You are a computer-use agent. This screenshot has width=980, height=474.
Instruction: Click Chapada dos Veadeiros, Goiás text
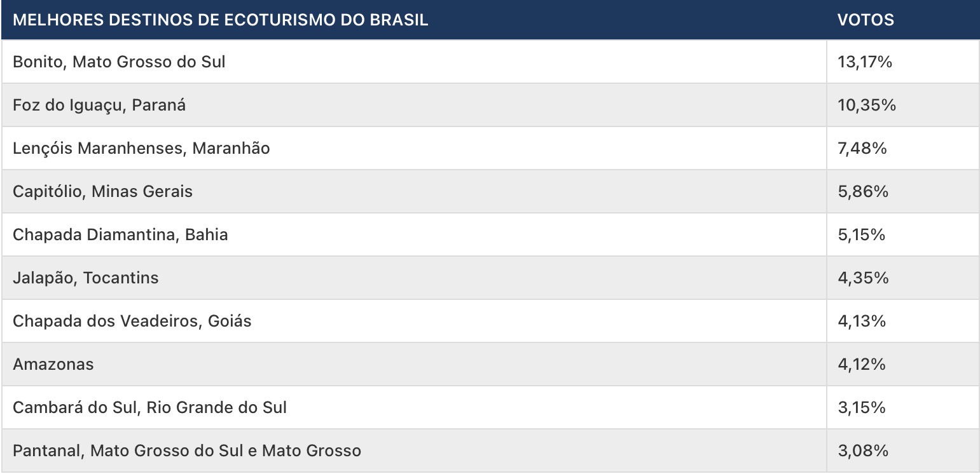[132, 321]
